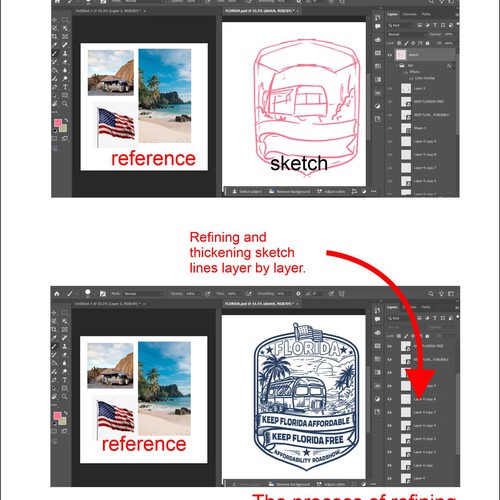Toggle Layer 3 visibility in sketch window
The width and height of the screenshot is (500, 500).
point(390,88)
